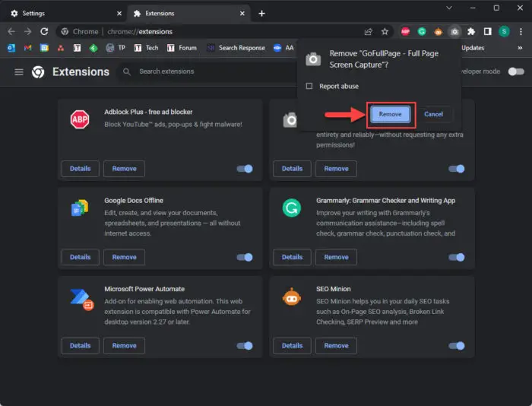
Task: Click the Adblock Plus toolbar extension icon
Action: (405, 32)
